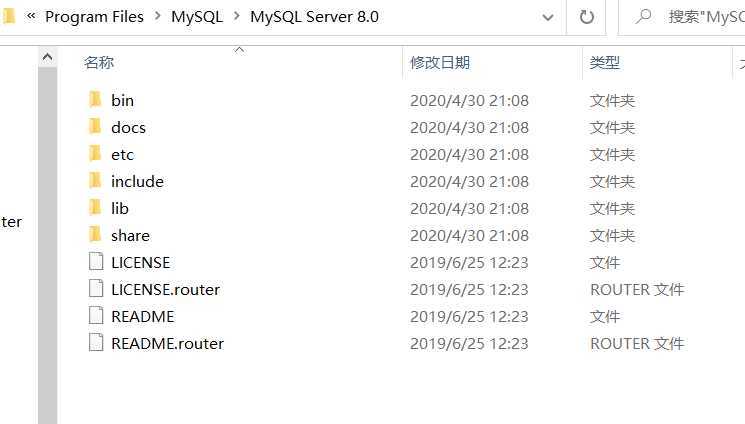This screenshot has width=745, height=424.
Task: Click the lib folder icon
Action: coord(96,208)
